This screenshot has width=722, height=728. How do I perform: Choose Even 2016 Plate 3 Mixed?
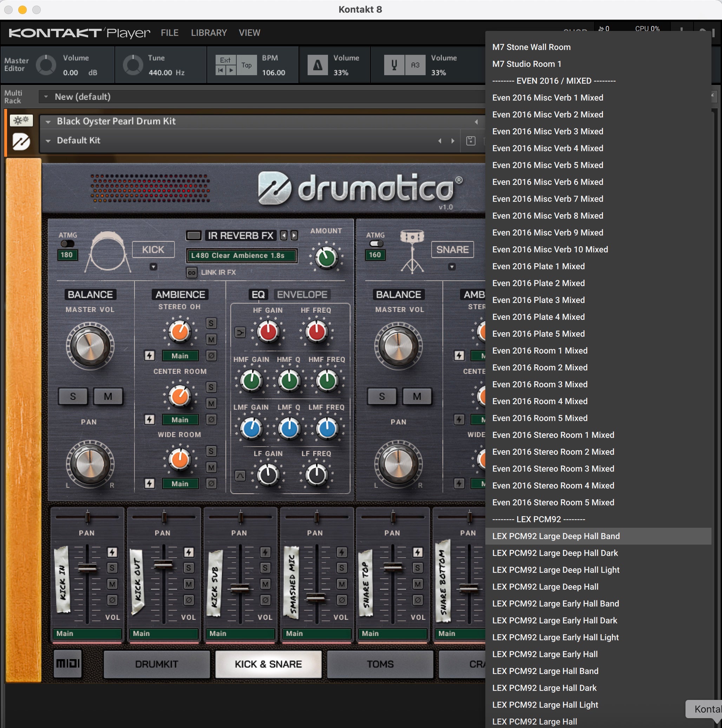pyautogui.click(x=598, y=300)
